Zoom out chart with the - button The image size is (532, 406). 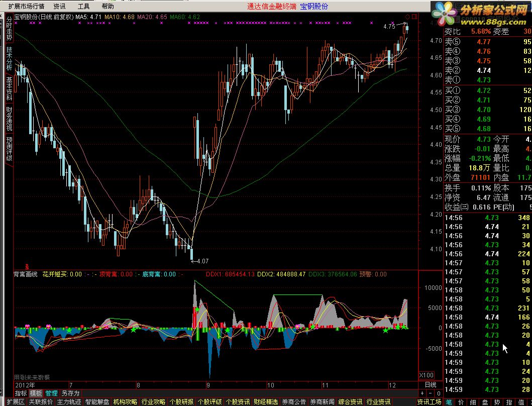(430, 393)
